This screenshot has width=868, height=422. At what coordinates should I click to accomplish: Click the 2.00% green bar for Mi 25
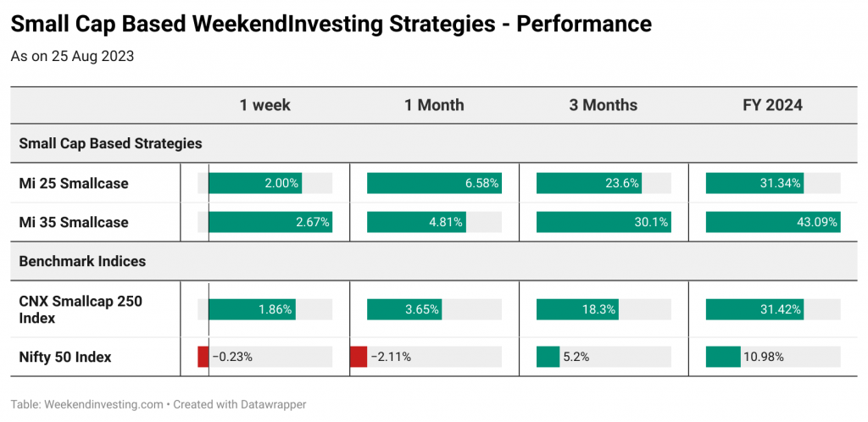click(x=255, y=183)
